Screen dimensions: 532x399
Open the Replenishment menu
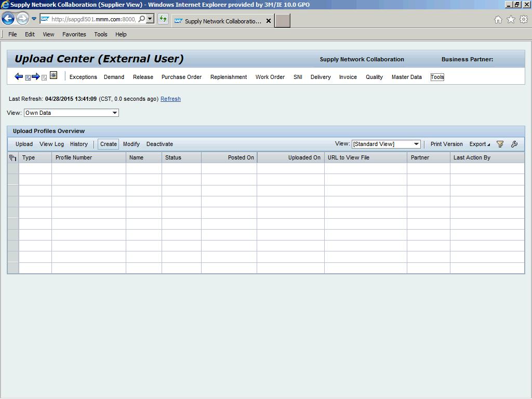229,77
